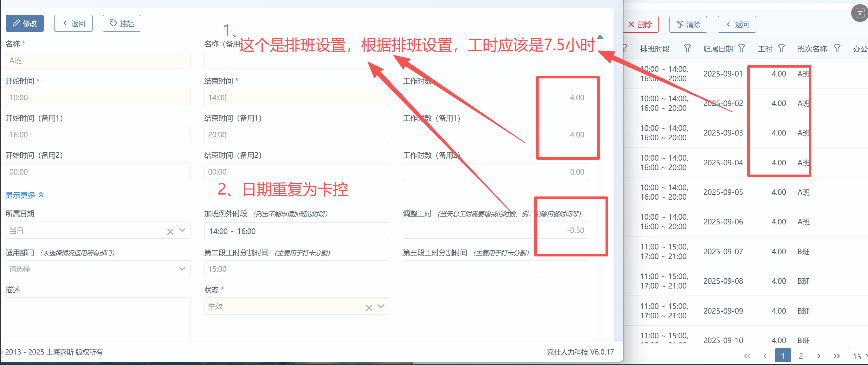This screenshot has width=868, height=365.
Task: Switch to page 2 in pagination
Action: (800, 356)
